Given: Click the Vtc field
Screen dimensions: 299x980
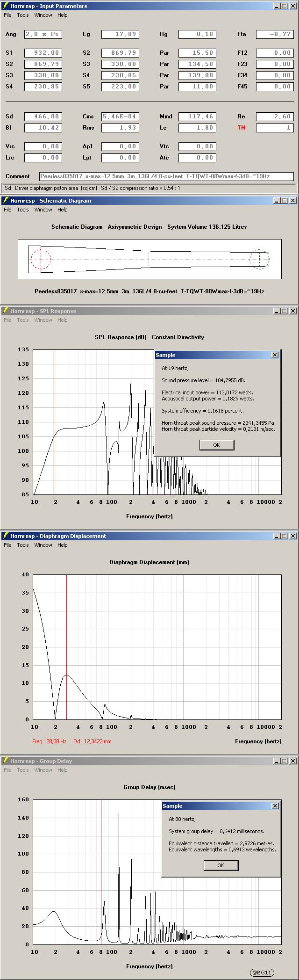Looking at the screenshot, I should [x=197, y=146].
